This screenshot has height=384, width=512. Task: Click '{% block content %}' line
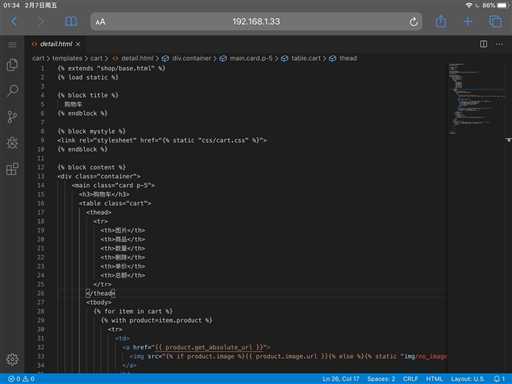click(92, 167)
